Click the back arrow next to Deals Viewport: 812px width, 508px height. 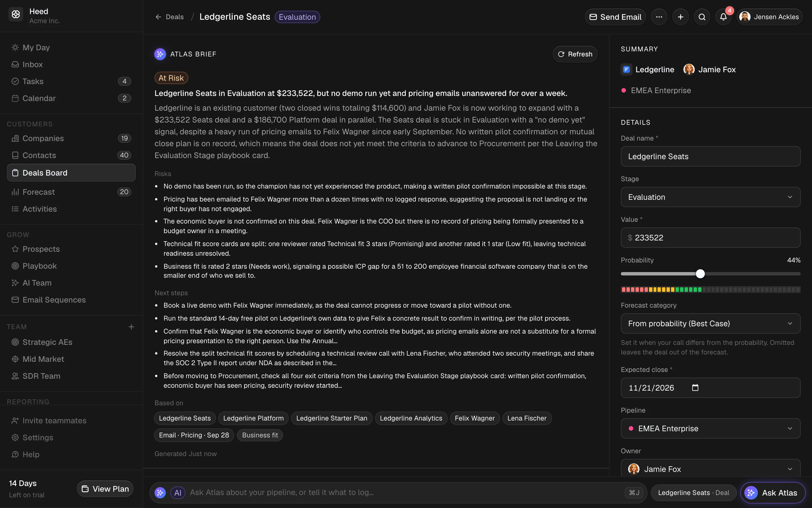158,17
